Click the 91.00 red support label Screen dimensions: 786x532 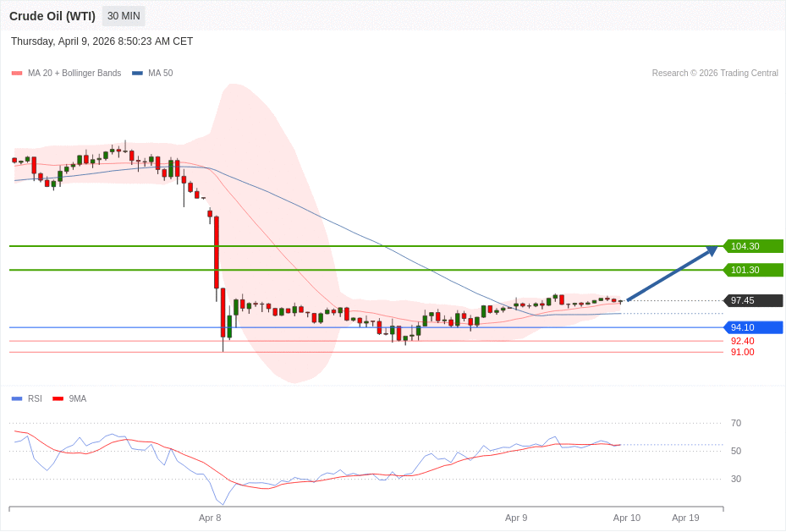tap(742, 352)
